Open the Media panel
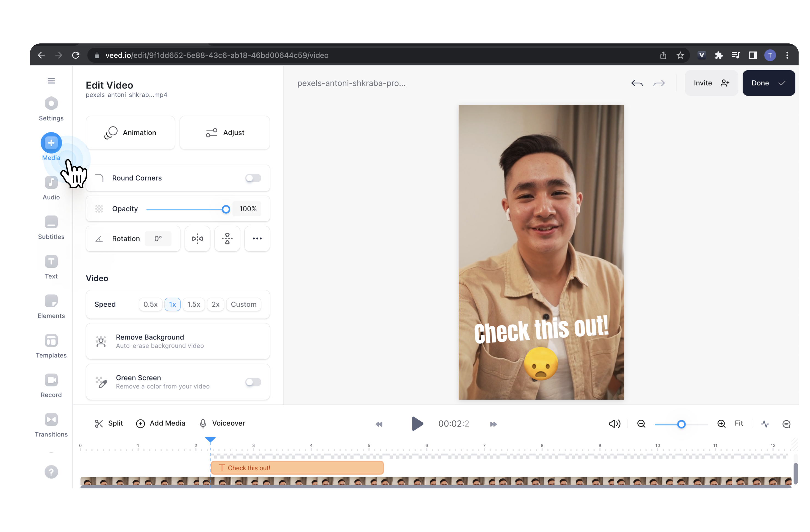Image resolution: width=810 pixels, height=532 pixels. tap(51, 147)
